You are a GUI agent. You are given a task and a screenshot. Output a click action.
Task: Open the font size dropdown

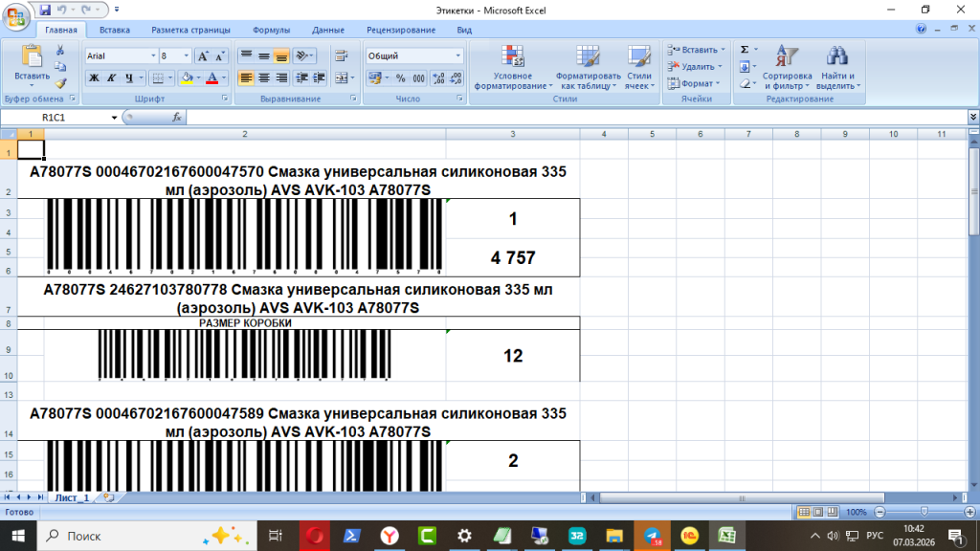pyautogui.click(x=187, y=56)
